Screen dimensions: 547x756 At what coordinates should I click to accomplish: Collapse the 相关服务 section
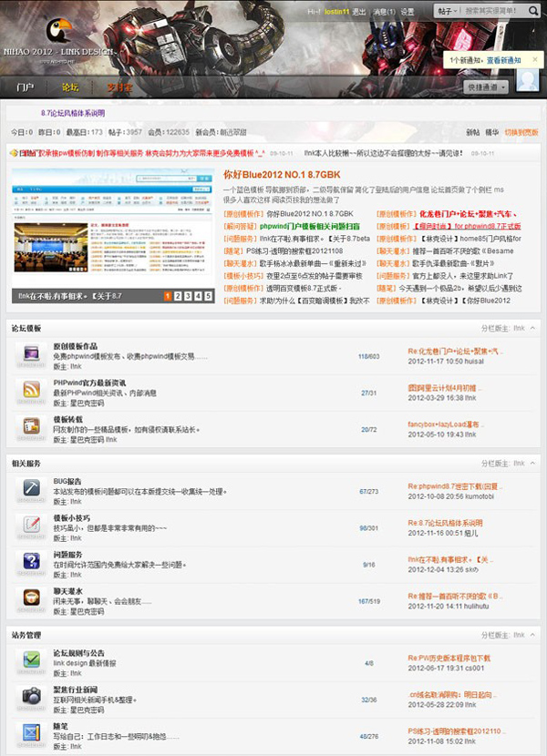point(532,463)
